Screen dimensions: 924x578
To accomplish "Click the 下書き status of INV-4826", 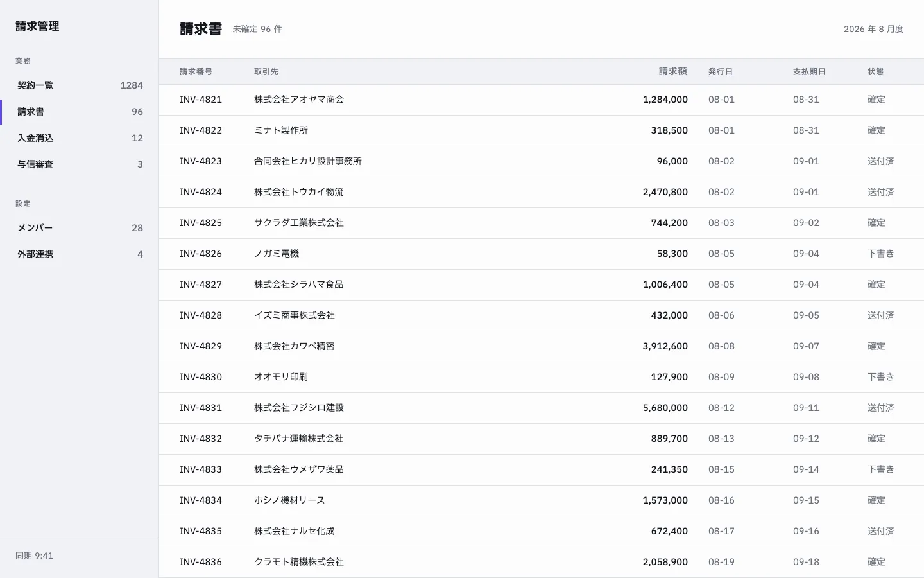I will click(x=881, y=254).
